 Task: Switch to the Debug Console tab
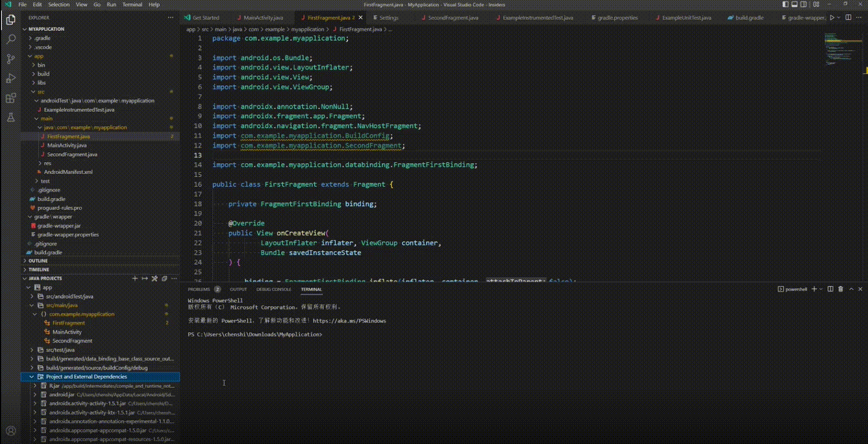(x=274, y=289)
